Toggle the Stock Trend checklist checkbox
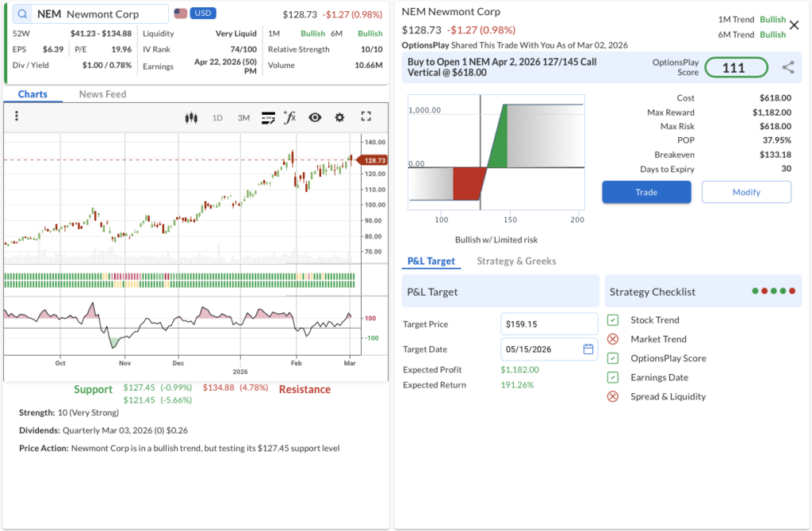812x531 pixels. tap(612, 320)
